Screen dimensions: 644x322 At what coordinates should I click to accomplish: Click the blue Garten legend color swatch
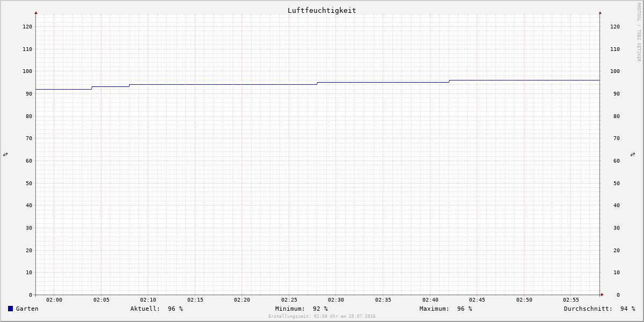(x=10, y=309)
